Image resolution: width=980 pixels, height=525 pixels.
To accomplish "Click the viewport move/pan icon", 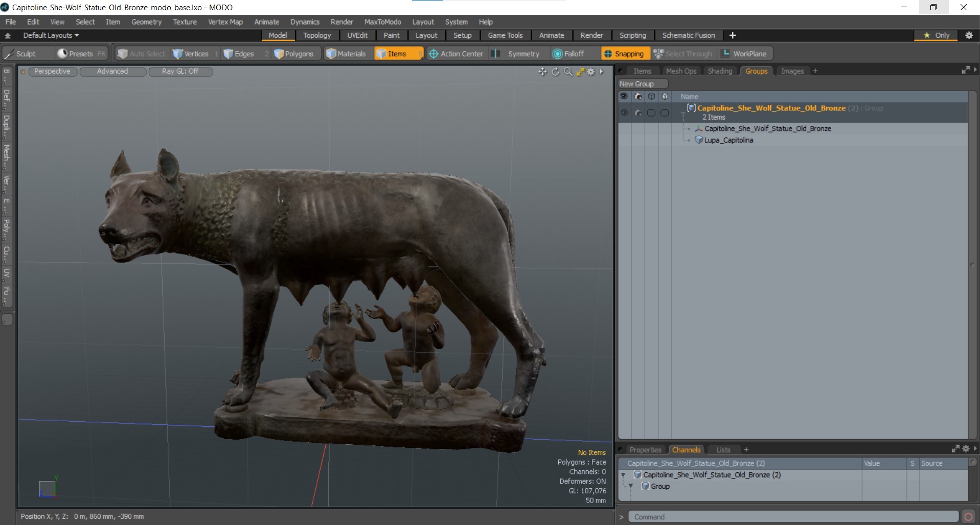I will (543, 72).
